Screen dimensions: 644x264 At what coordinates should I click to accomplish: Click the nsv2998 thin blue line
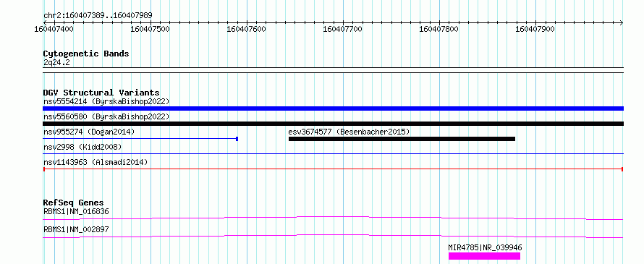pyautogui.click(x=333, y=154)
